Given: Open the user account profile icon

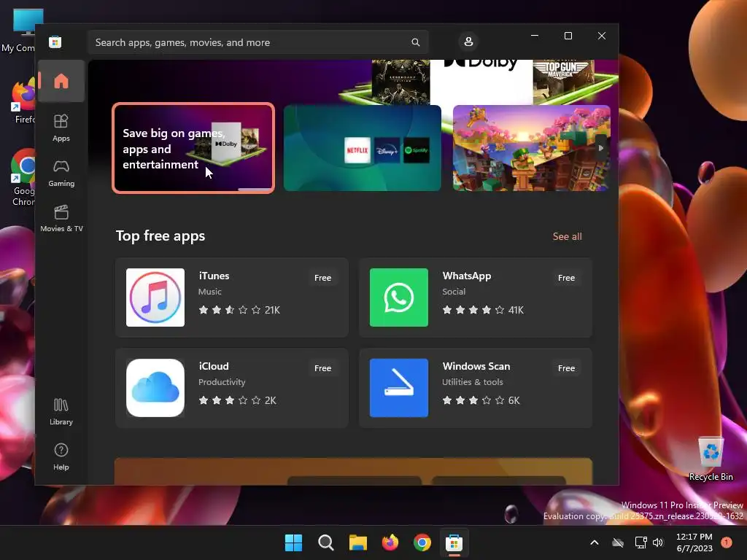Looking at the screenshot, I should tap(468, 42).
